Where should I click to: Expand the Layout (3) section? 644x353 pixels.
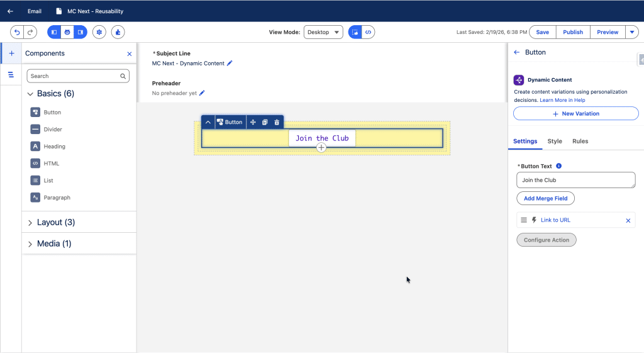(x=30, y=223)
